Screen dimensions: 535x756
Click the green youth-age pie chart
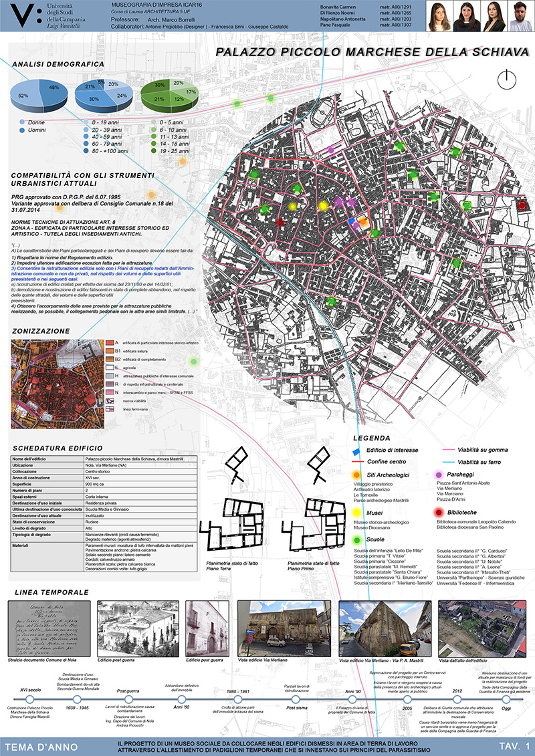click(x=169, y=95)
